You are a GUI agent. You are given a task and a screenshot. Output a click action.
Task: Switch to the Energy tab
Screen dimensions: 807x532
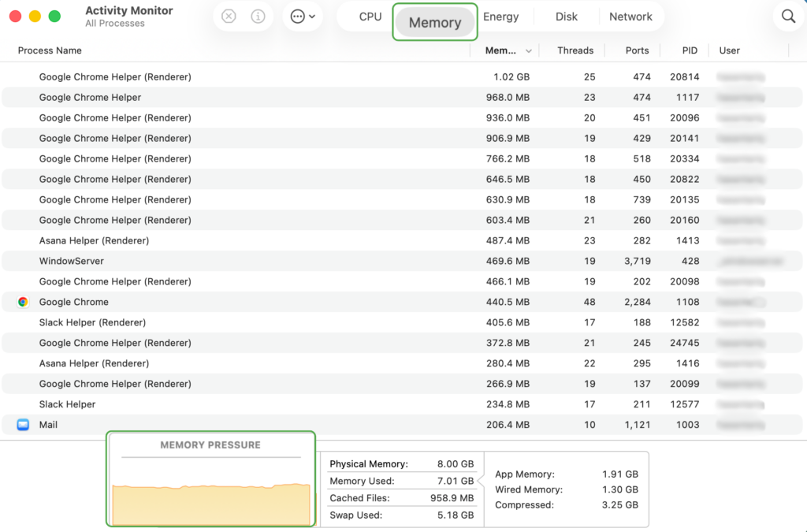(500, 17)
